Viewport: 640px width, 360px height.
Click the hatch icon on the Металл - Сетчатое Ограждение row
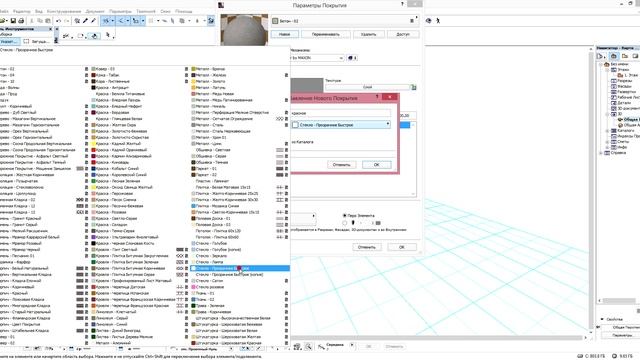pos(280,119)
